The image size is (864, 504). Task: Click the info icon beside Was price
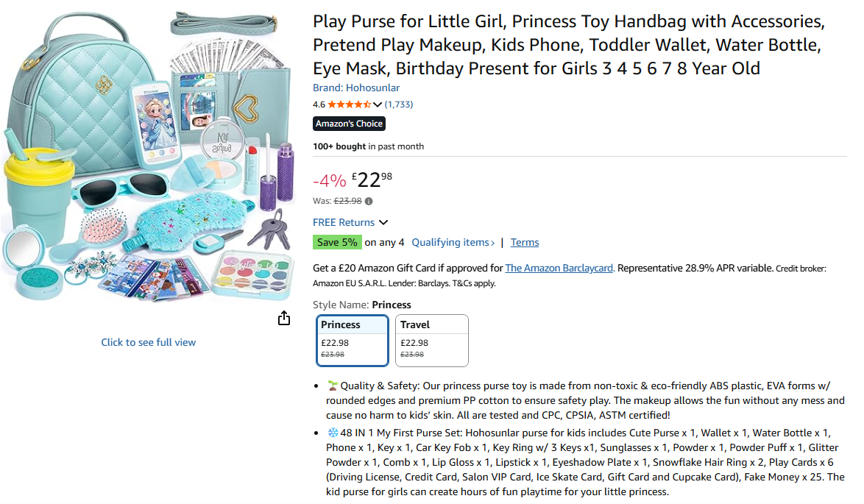[369, 201]
